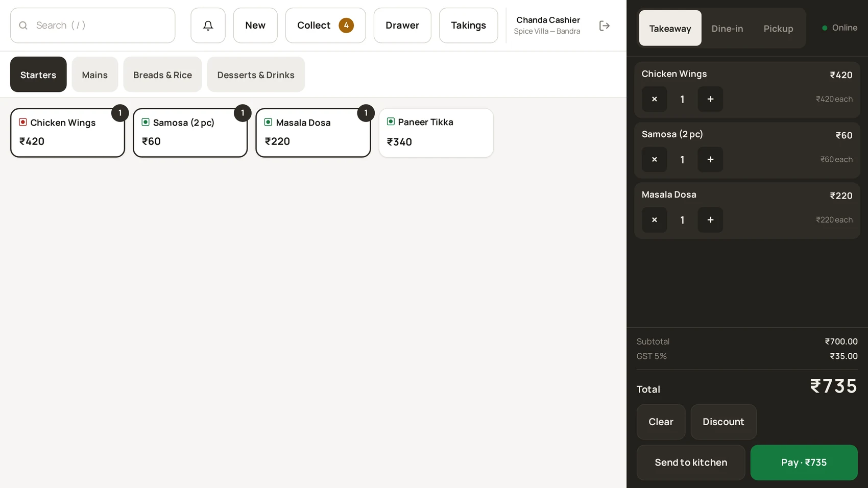The image size is (868, 488).
Task: Add Samosa (2 pc) menu card
Action: (190, 133)
